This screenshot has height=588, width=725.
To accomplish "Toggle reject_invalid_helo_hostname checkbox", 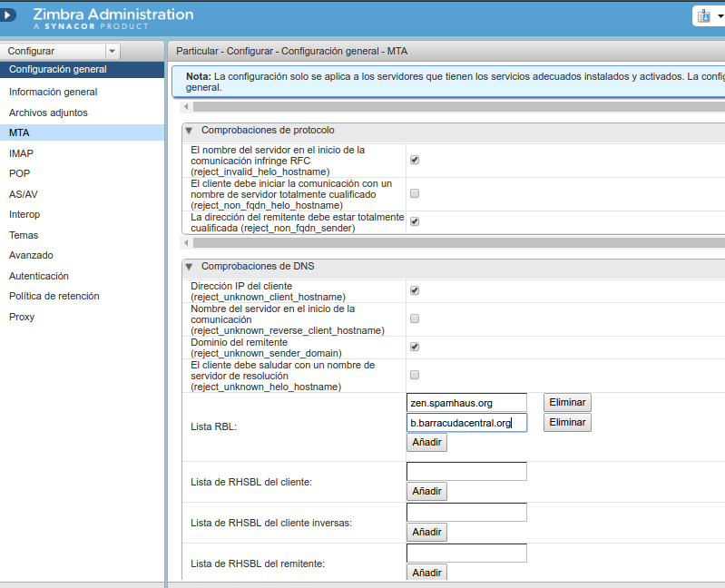I will [415, 160].
